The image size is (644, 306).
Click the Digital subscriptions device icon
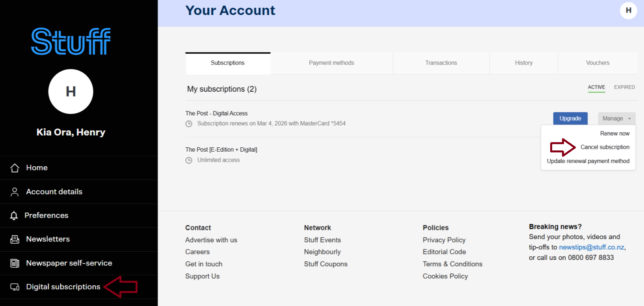tap(15, 287)
